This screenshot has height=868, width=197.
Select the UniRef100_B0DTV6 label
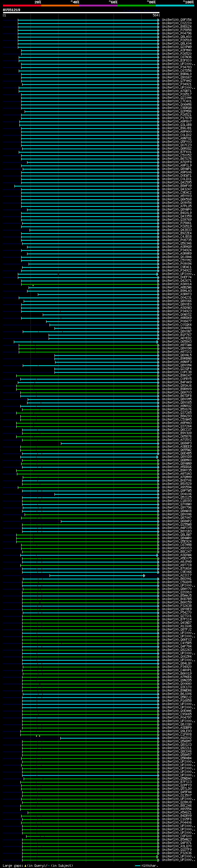(177, 481)
